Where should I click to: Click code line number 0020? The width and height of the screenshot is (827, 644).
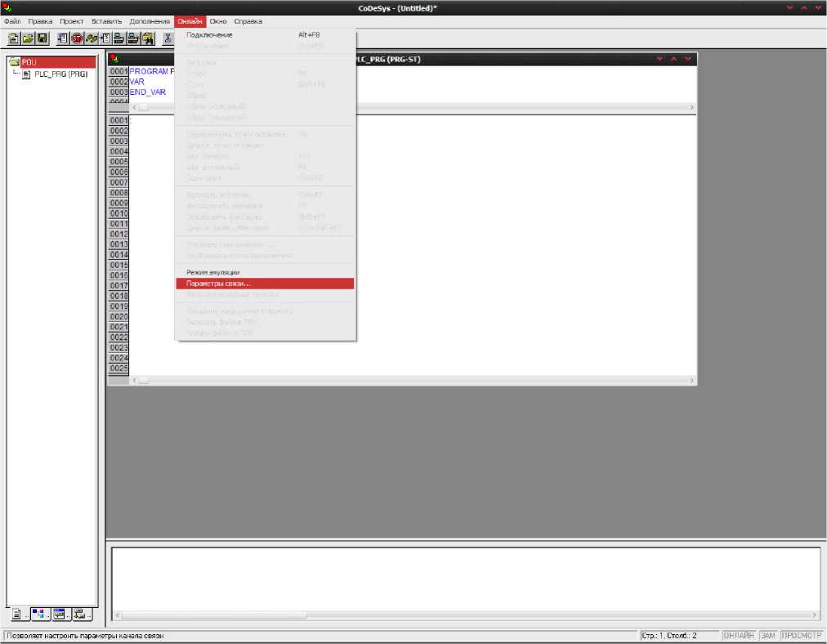point(118,317)
